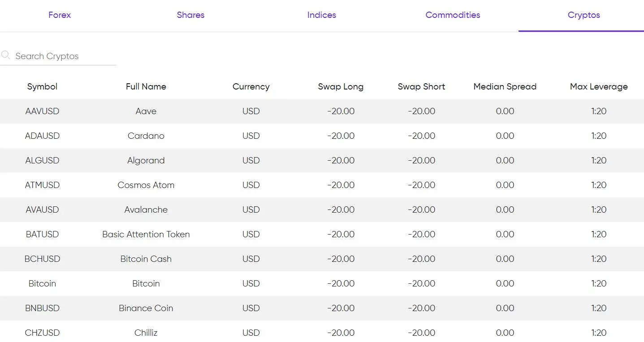This screenshot has height=342, width=644.
Task: Click Max Leverage 1:20 in AAVUSD row
Action: click(599, 111)
